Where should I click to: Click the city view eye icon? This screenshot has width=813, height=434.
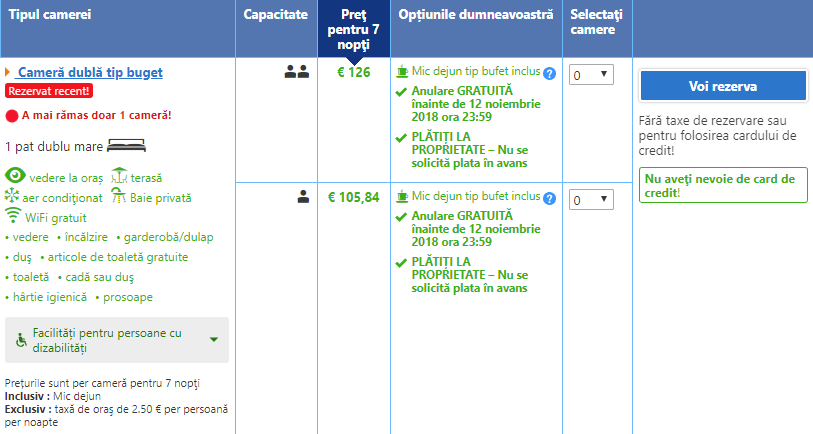tap(14, 175)
